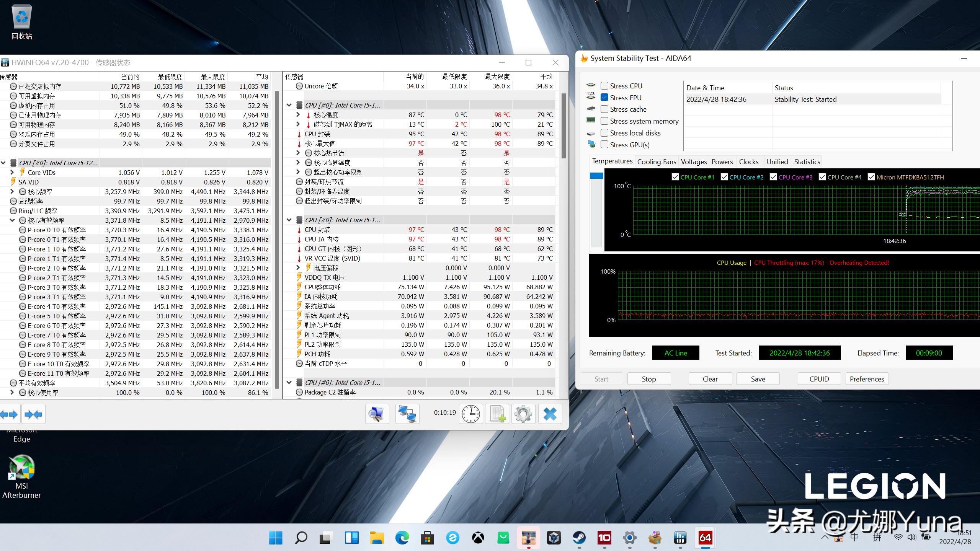Click the Preferences button
This screenshot has height=551, width=980.
[867, 379]
